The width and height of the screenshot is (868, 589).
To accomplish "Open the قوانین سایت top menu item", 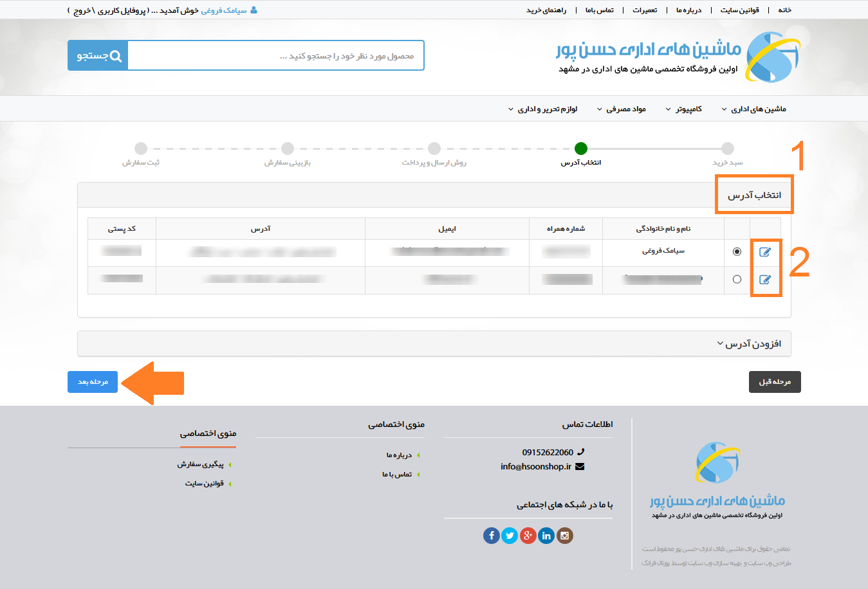I will 739,10.
